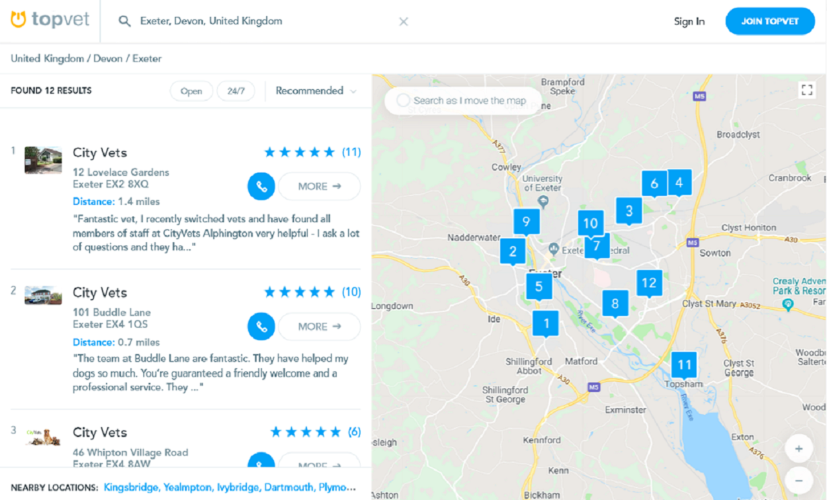The image size is (827, 504).
Task: Toggle the 24/7 filter
Action: pyautogui.click(x=236, y=91)
